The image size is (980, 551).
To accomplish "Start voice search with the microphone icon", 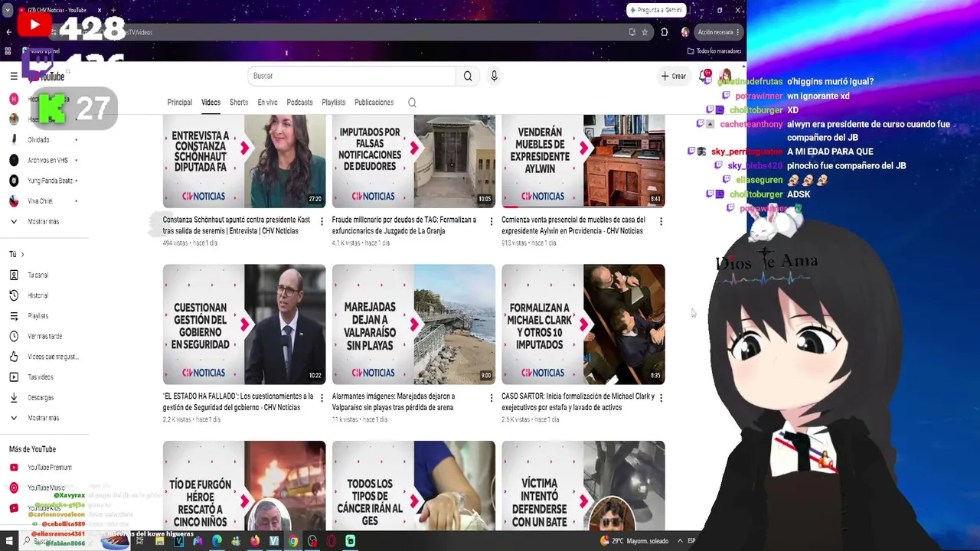I will coord(494,76).
